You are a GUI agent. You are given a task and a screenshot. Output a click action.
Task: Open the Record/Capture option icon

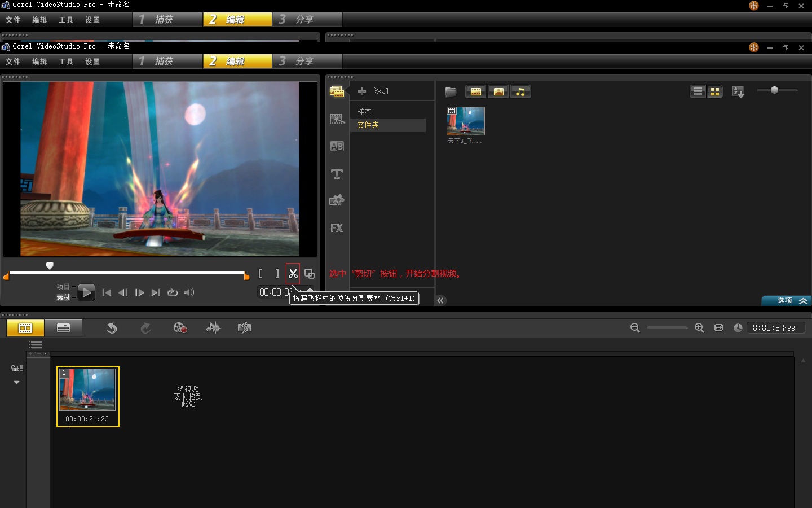coord(180,328)
